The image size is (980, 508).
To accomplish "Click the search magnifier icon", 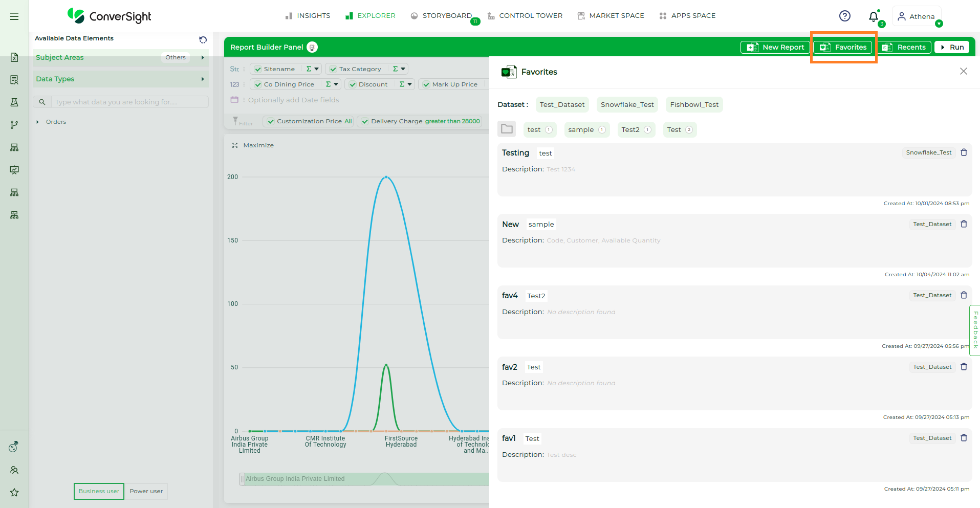I will [x=42, y=102].
